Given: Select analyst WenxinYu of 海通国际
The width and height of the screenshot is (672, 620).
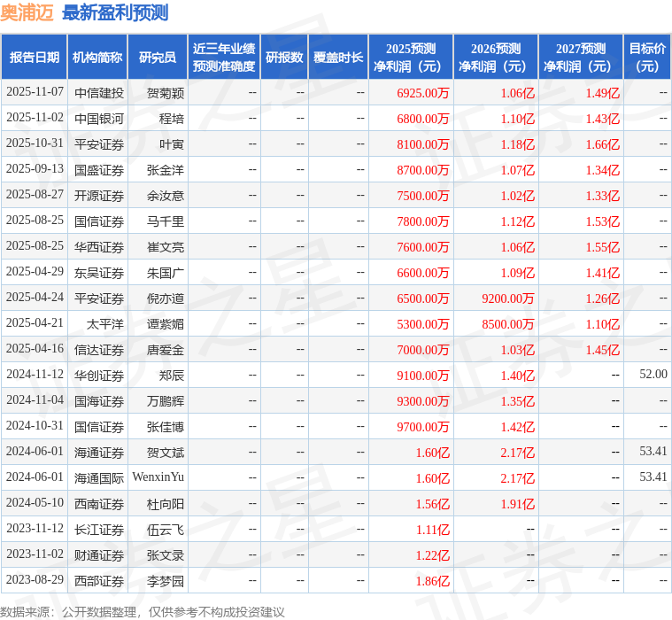Looking at the screenshot, I should (158, 477).
